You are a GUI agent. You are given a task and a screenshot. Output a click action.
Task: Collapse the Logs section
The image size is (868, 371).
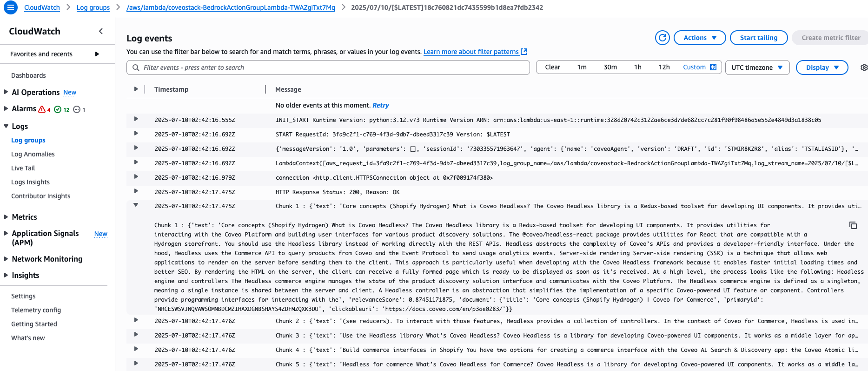(x=6, y=126)
